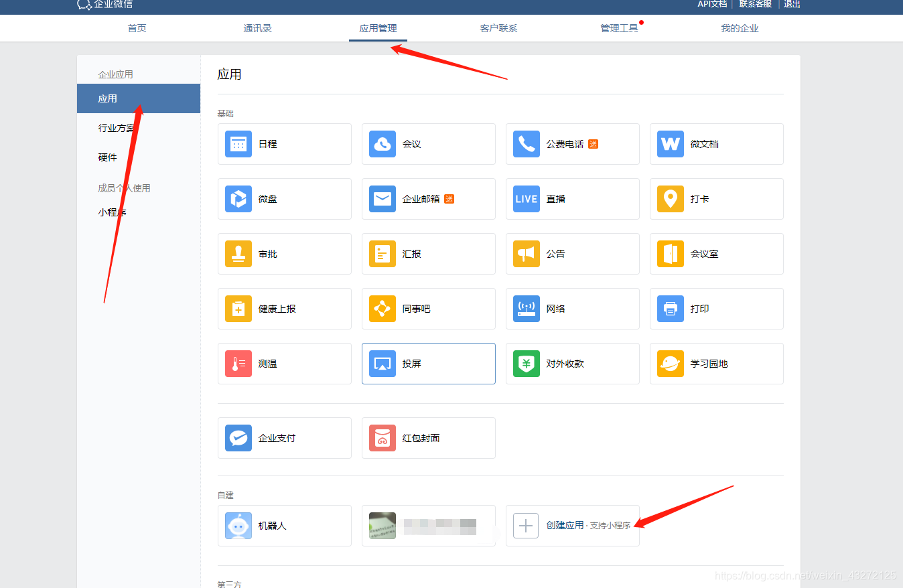The image size is (903, 588).
Task: Click the 联系客服 link
Action: pyautogui.click(x=755, y=4)
